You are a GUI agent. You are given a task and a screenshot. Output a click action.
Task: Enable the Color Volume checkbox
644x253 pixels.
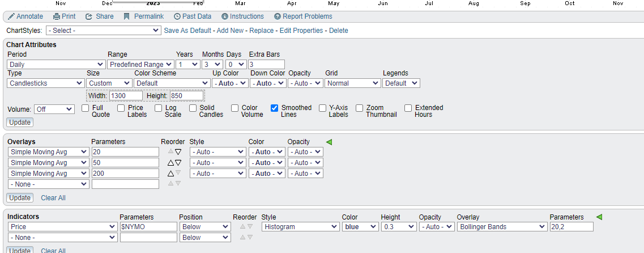coord(234,108)
